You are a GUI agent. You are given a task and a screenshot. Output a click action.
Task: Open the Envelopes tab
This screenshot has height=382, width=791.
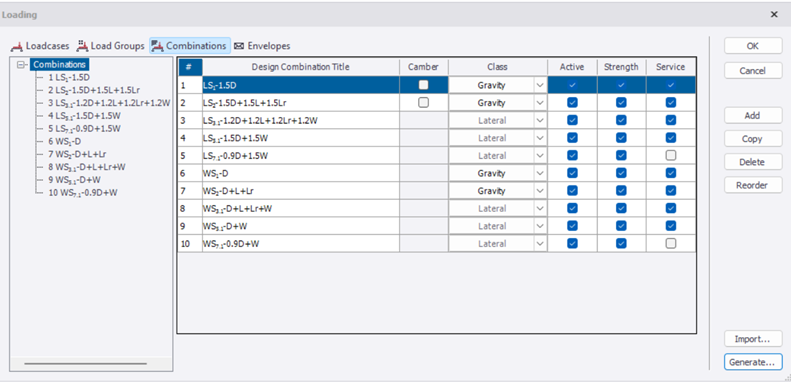(x=262, y=46)
